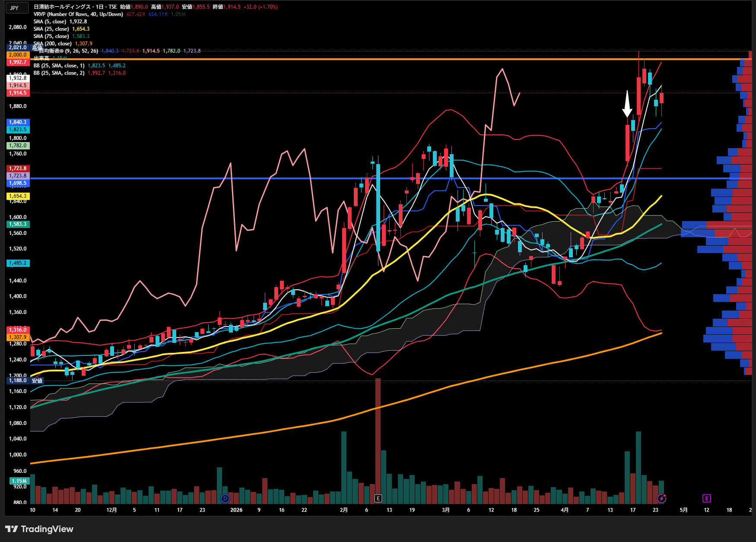The width and height of the screenshot is (756, 542).
Task: Select the VRVP indicator legend
Action: point(78,14)
